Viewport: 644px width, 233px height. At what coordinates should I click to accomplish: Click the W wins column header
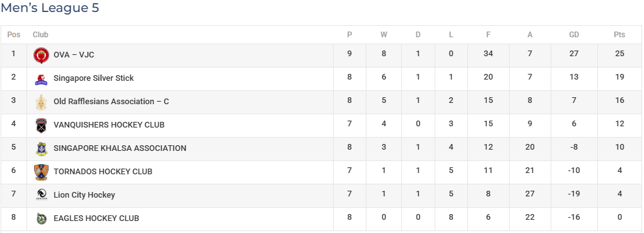[x=383, y=35]
